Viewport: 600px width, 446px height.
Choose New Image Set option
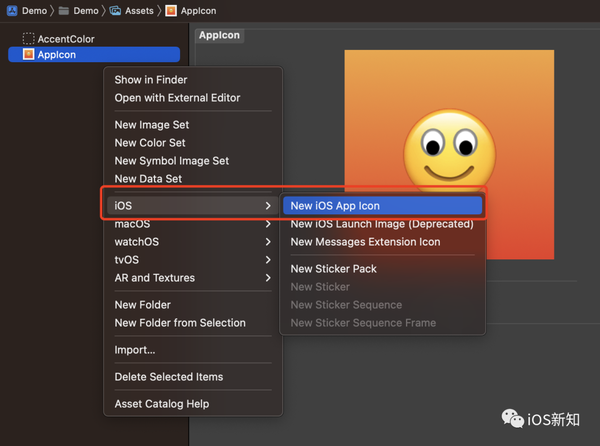click(152, 125)
